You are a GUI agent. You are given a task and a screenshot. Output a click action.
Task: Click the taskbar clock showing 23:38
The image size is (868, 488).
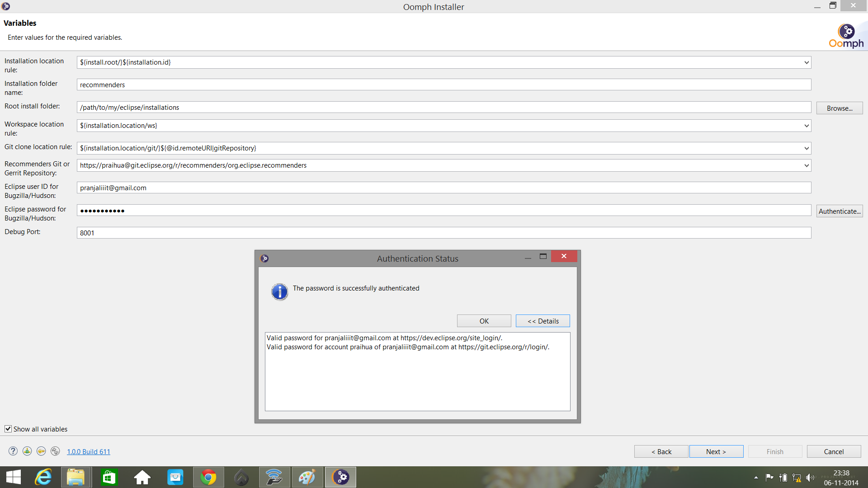841,473
